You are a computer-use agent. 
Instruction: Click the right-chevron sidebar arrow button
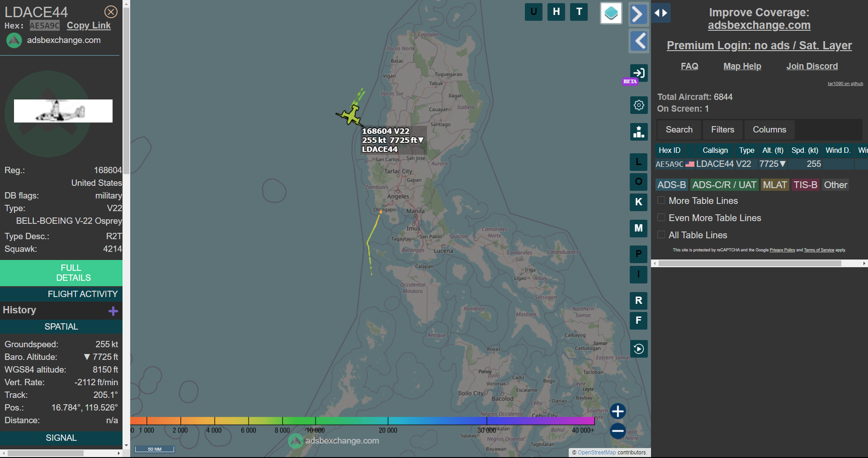coord(638,14)
